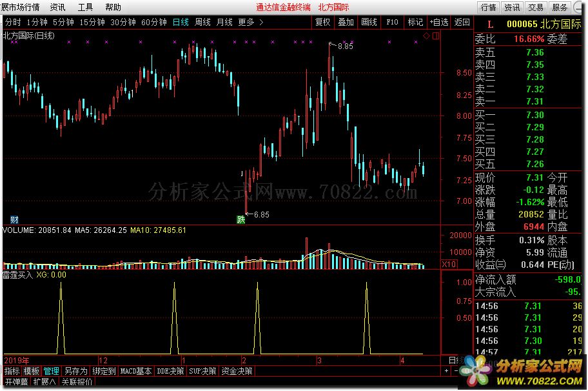588x391 pixels.
Task: Open the 帮助 menu
Action: (x=113, y=8)
